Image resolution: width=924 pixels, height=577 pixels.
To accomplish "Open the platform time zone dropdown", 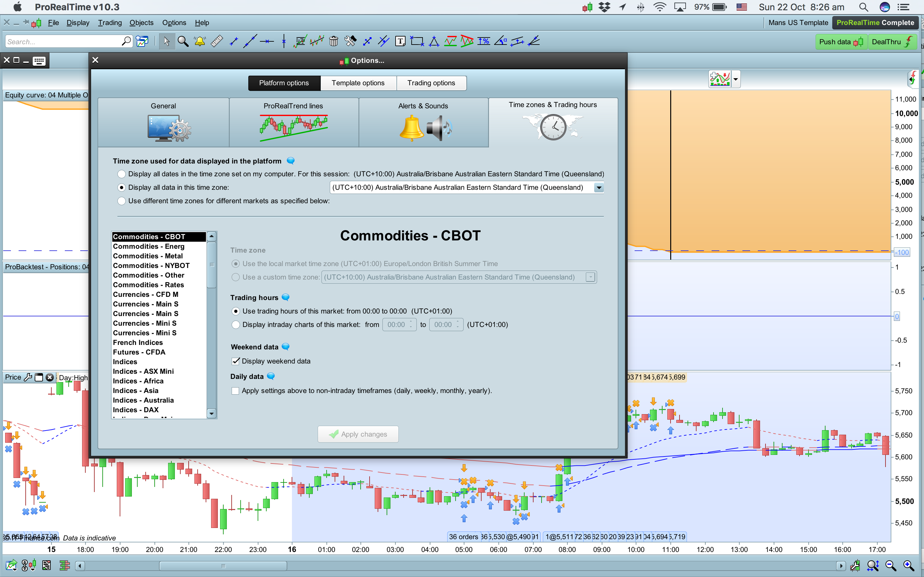I will 599,188.
